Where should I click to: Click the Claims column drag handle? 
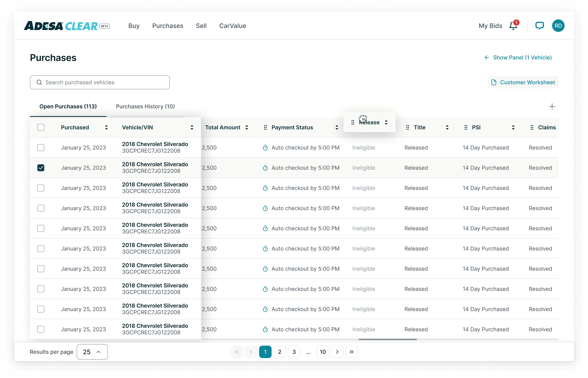coord(532,127)
